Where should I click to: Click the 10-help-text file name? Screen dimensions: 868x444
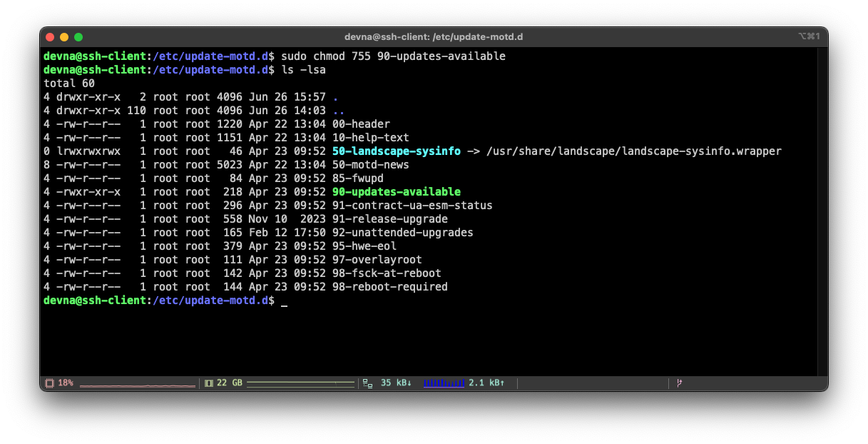pyautogui.click(x=371, y=138)
